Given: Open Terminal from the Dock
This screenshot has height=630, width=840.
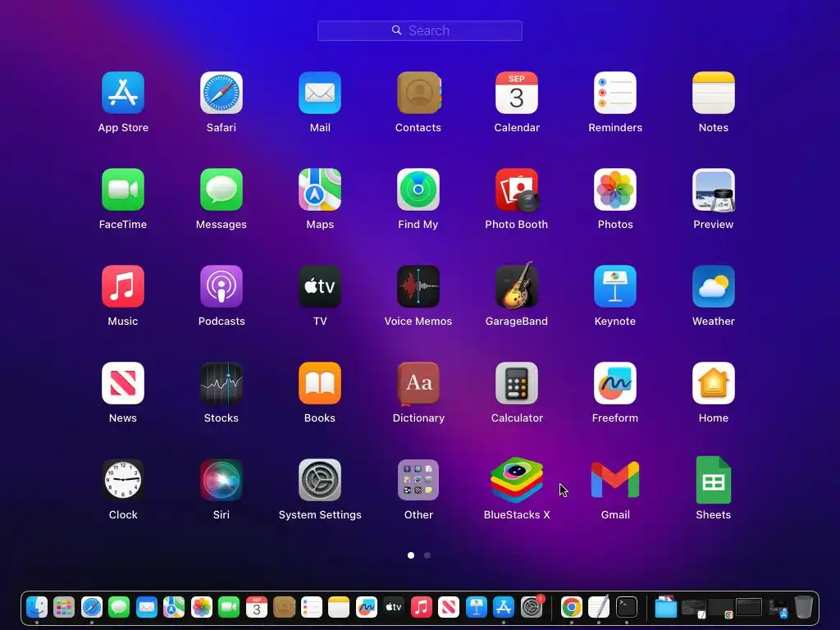Looking at the screenshot, I should [626, 608].
